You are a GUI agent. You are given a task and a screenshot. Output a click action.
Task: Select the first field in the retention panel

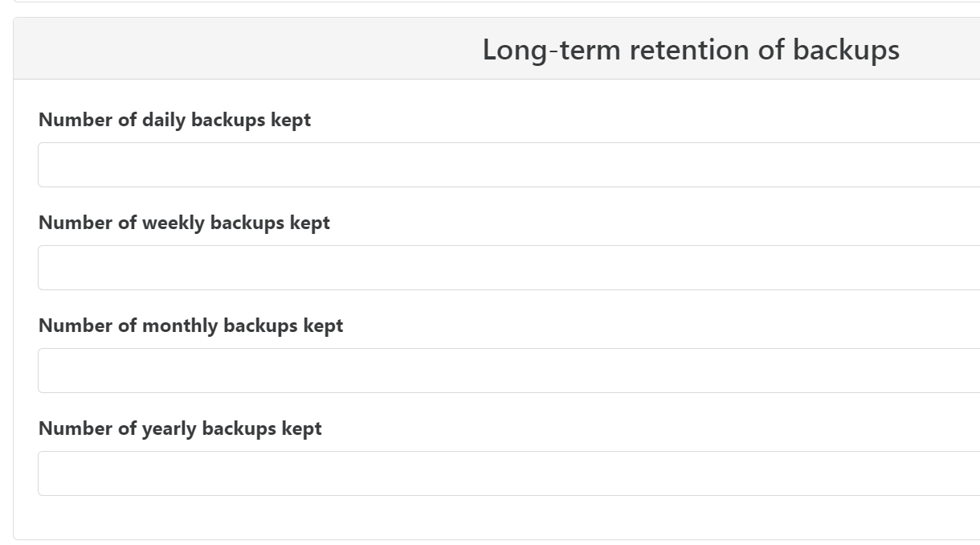point(508,165)
